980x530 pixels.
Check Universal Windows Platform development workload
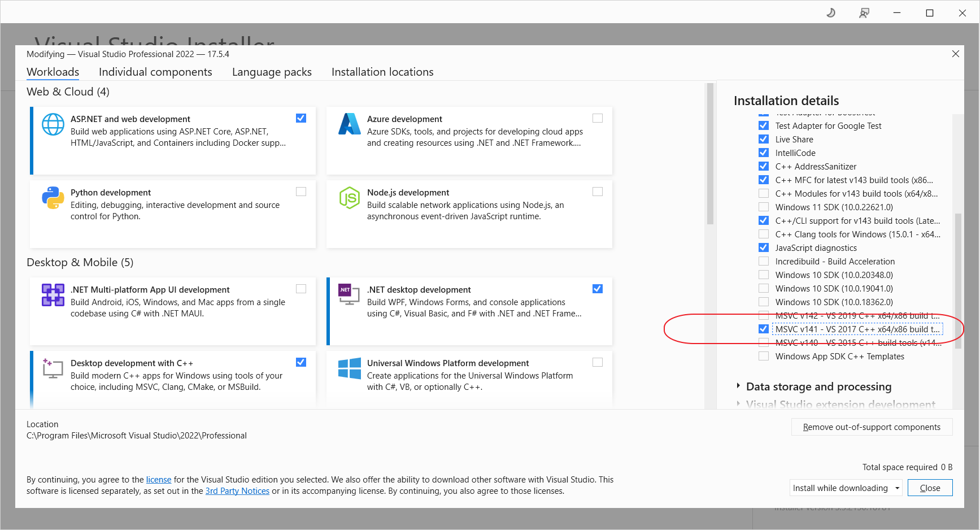click(x=598, y=362)
